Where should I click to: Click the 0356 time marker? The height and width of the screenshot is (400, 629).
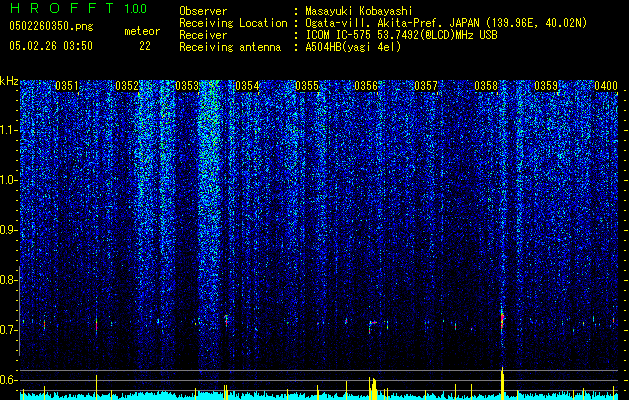tap(366, 86)
